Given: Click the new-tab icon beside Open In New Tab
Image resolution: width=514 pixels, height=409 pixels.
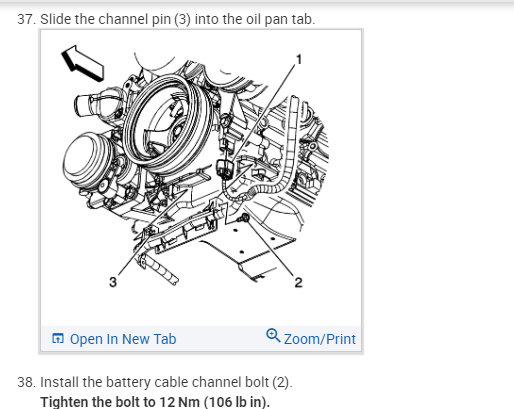Looking at the screenshot, I should click(58, 338).
